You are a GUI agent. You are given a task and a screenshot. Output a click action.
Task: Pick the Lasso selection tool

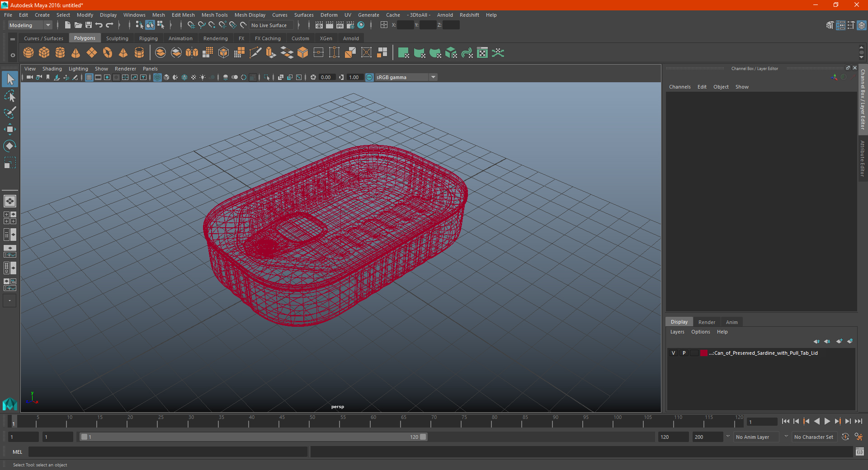click(x=10, y=96)
